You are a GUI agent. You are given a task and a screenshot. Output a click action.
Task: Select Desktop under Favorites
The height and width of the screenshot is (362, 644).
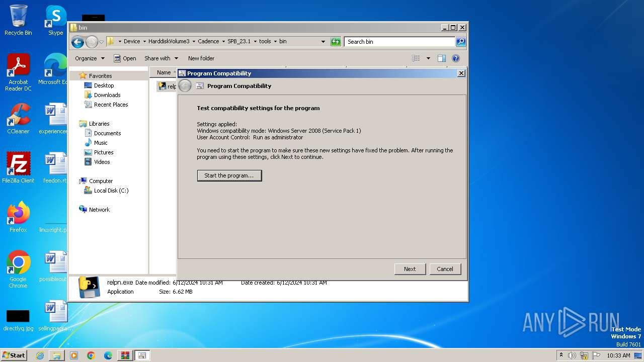coord(104,85)
